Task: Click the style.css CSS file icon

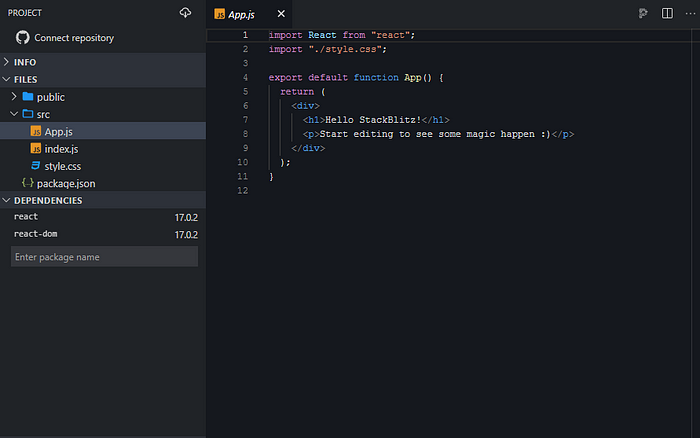Action: pyautogui.click(x=36, y=166)
